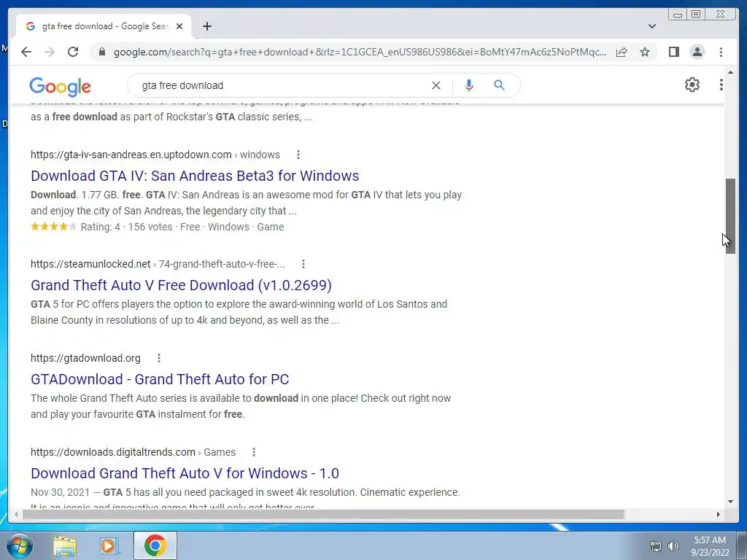Click the forward navigation arrow
The image size is (747, 560).
point(49,52)
